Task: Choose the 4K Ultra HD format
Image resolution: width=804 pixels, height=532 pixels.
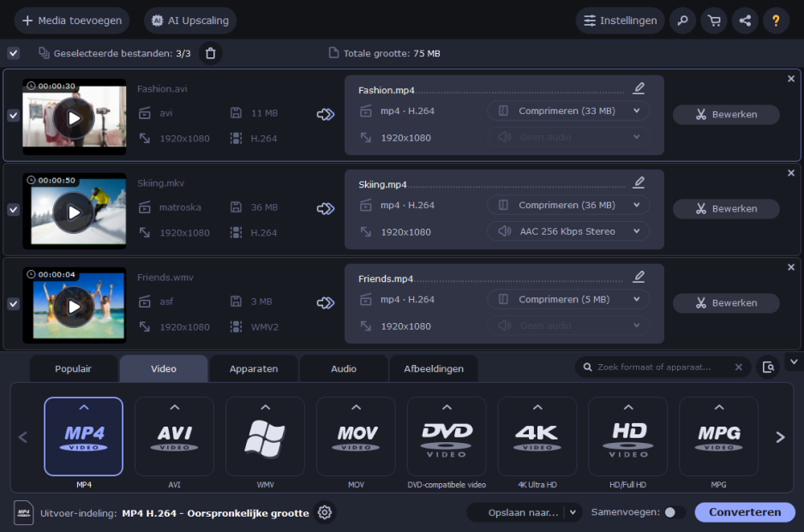Action: tap(537, 437)
